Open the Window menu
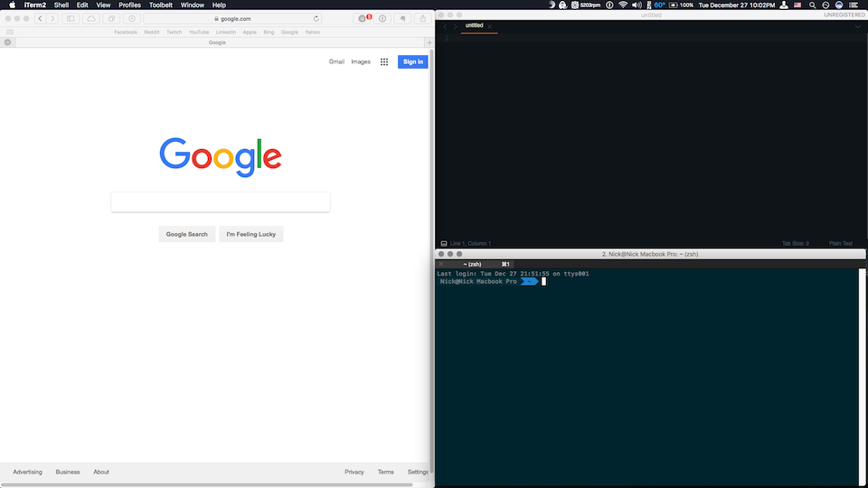The width and height of the screenshot is (868, 488). coord(192,5)
